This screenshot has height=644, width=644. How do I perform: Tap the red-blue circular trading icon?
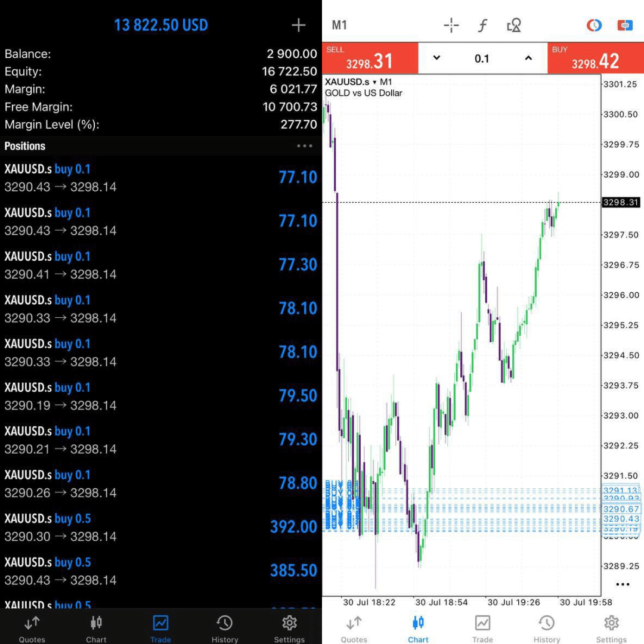[x=594, y=25]
